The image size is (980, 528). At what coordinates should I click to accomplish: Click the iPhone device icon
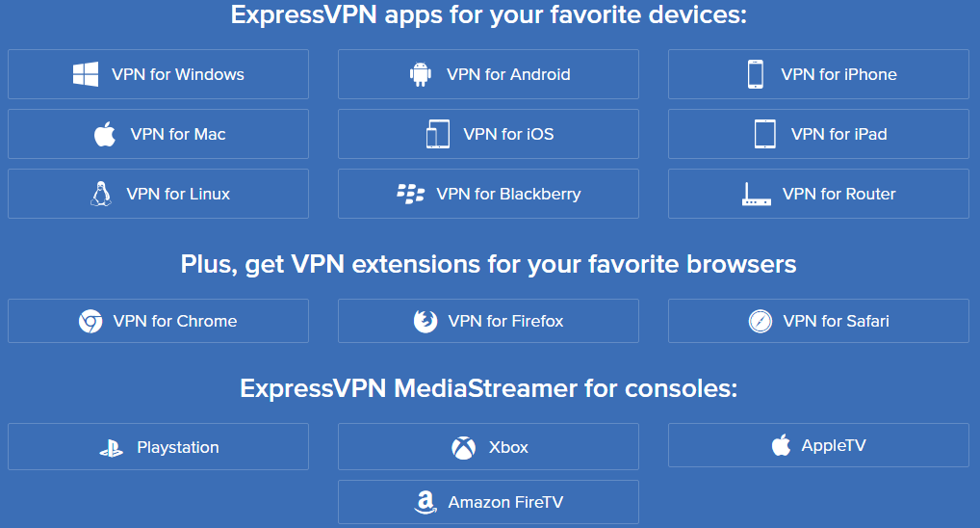[x=756, y=74]
